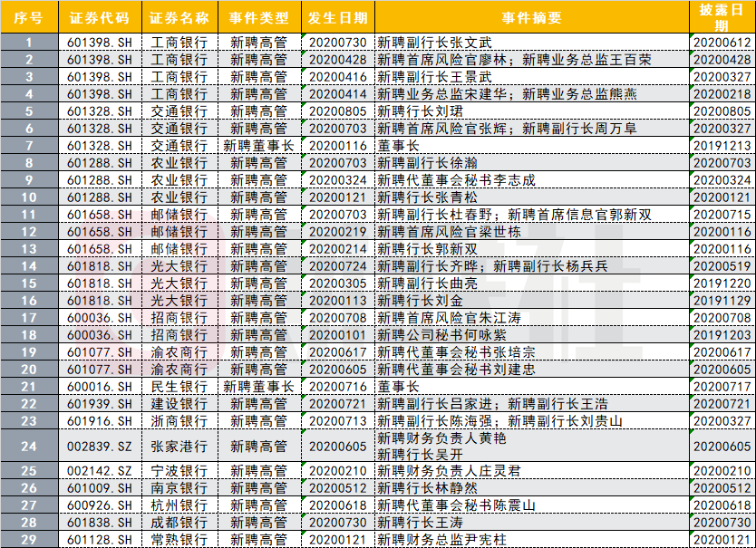This screenshot has height=548, width=756.
Task: Click summary cell 新聘代董事会秘书陈震山
Action: [x=532, y=505]
